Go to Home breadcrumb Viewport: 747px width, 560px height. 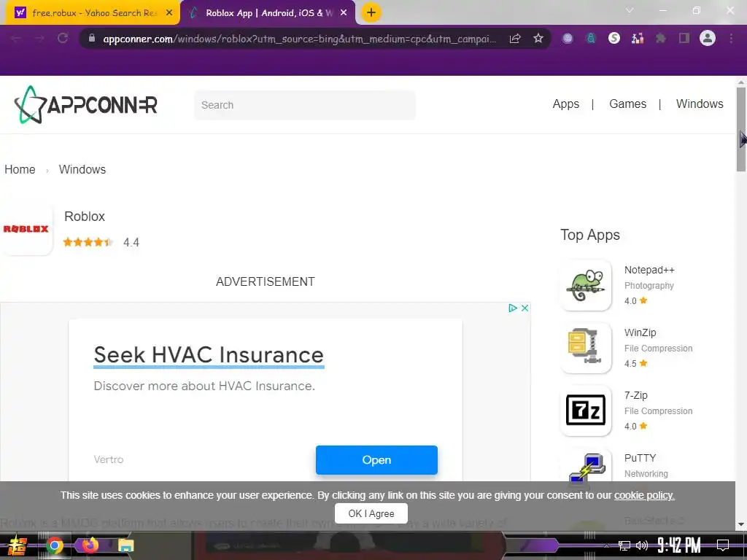tap(20, 169)
